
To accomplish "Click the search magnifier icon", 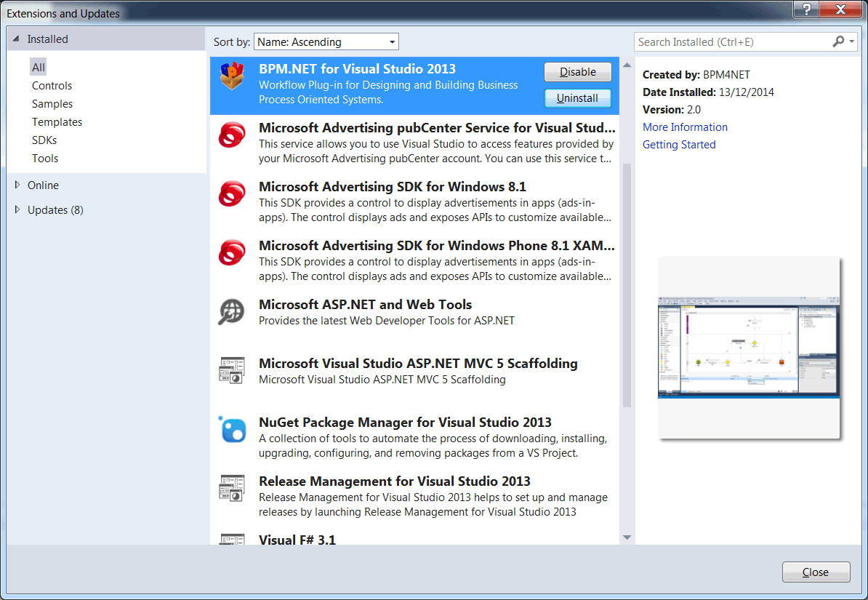I will click(x=838, y=41).
